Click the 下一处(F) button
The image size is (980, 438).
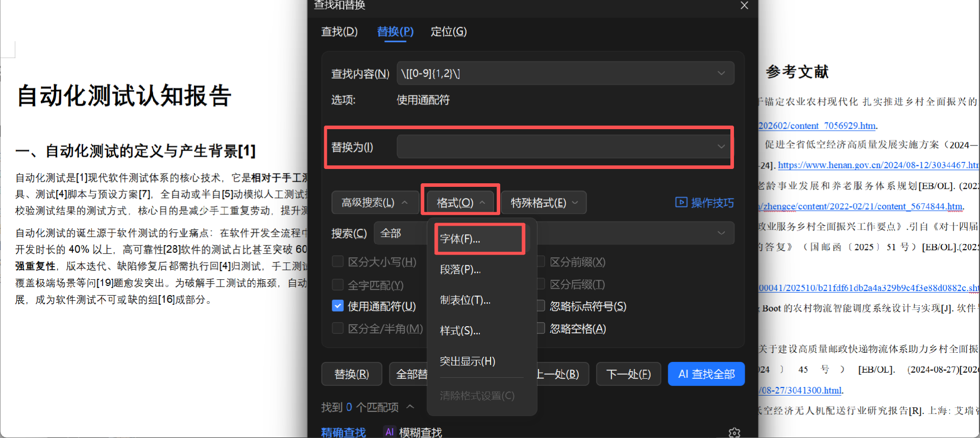pyautogui.click(x=629, y=374)
